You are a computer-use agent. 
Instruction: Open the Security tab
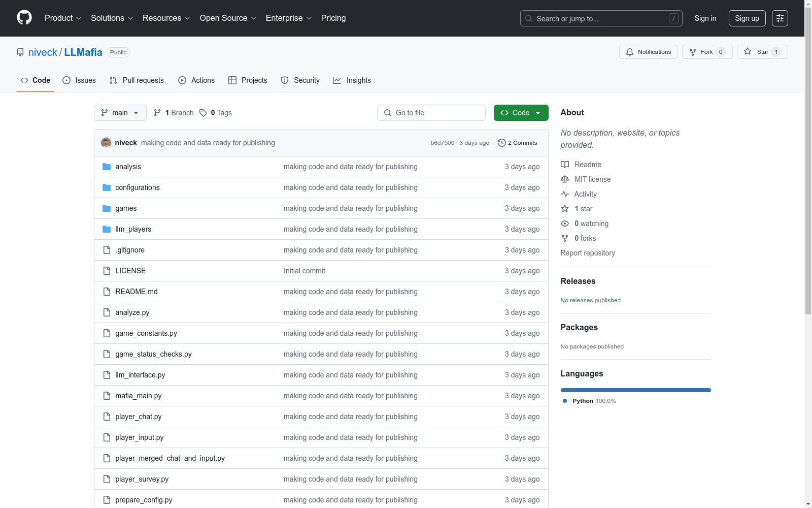300,80
